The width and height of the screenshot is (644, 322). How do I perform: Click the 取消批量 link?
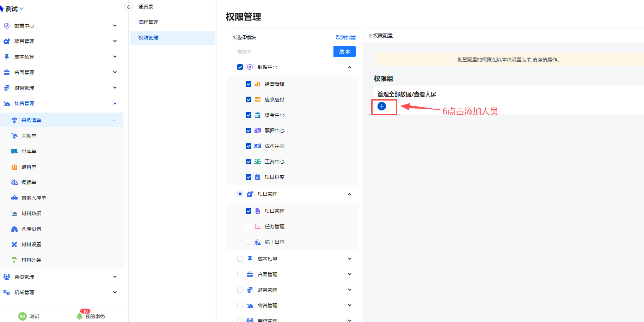point(345,37)
